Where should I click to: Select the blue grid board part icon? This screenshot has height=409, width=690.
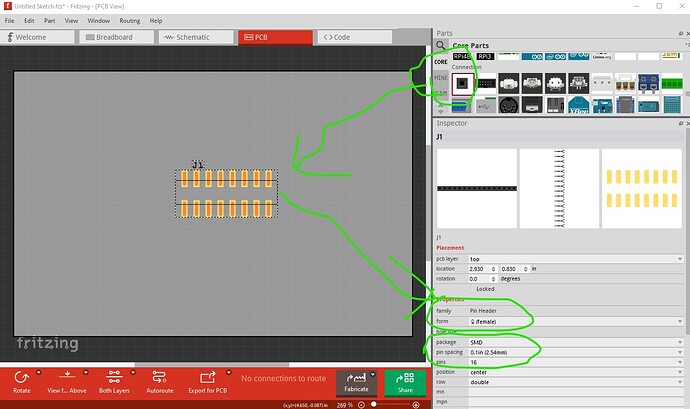tap(672, 105)
